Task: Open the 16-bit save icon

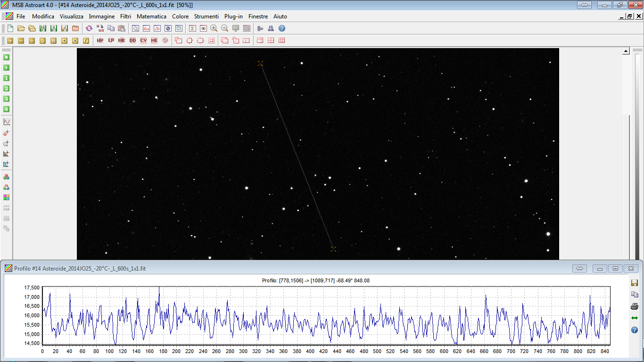Action: pos(43,28)
